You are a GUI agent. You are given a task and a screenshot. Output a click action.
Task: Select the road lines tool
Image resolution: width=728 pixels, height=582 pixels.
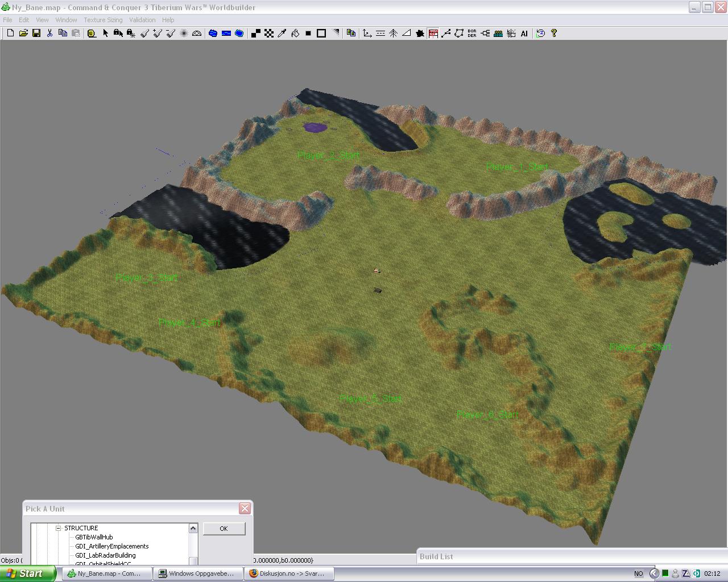pos(380,34)
